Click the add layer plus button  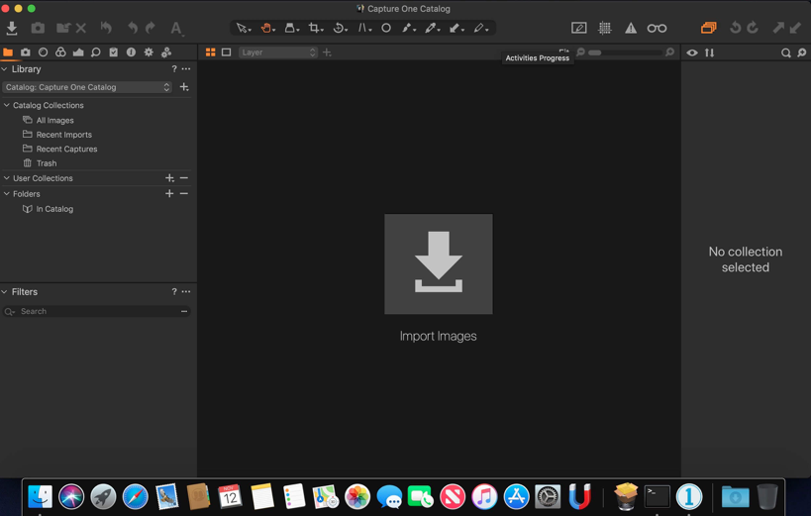click(x=327, y=52)
